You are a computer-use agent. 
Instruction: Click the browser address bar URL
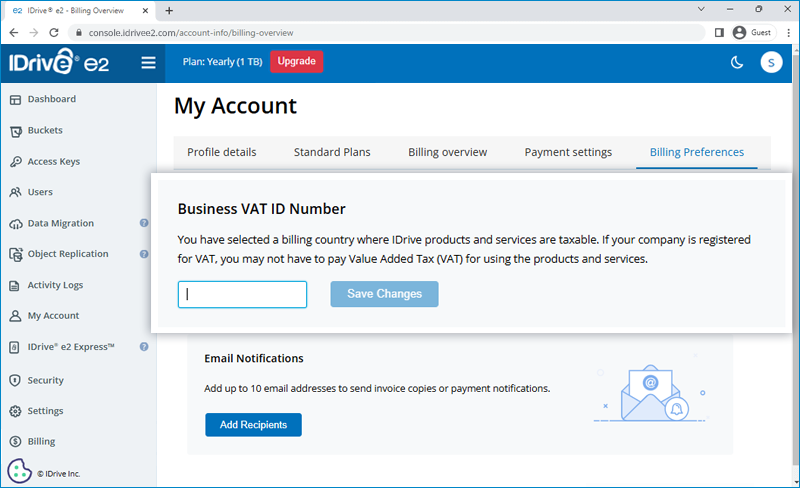(191, 33)
